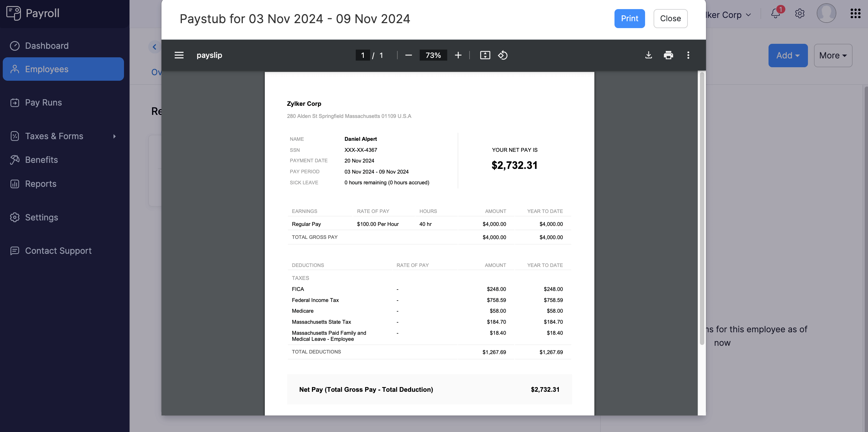Image resolution: width=868 pixels, height=432 pixels.
Task: Select the page number input field
Action: tap(363, 55)
